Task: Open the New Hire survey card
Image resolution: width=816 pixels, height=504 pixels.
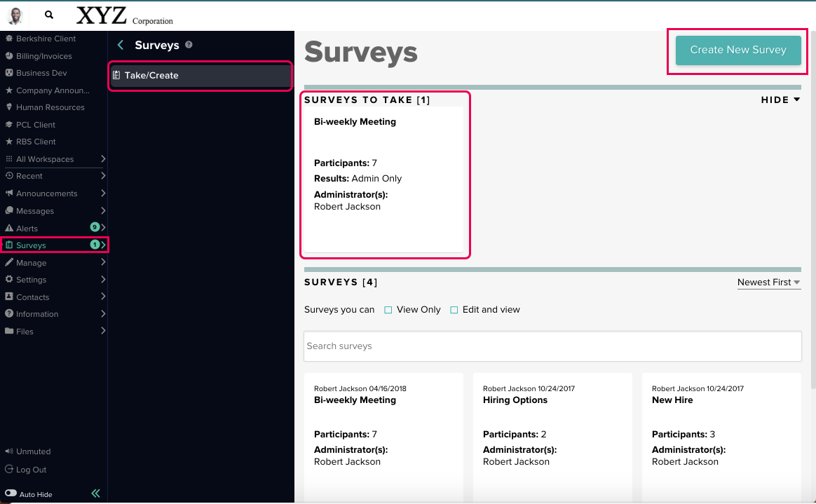Action: tap(721, 437)
